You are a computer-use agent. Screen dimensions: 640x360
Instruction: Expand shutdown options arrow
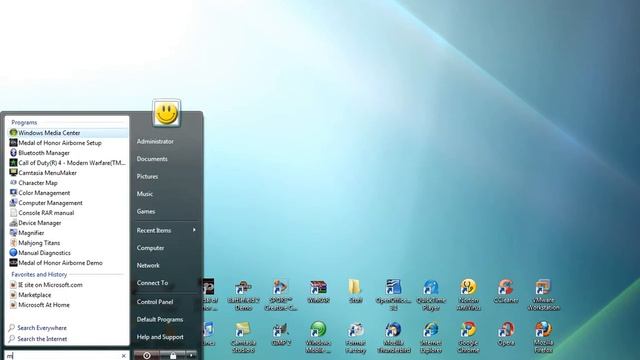coord(191,356)
